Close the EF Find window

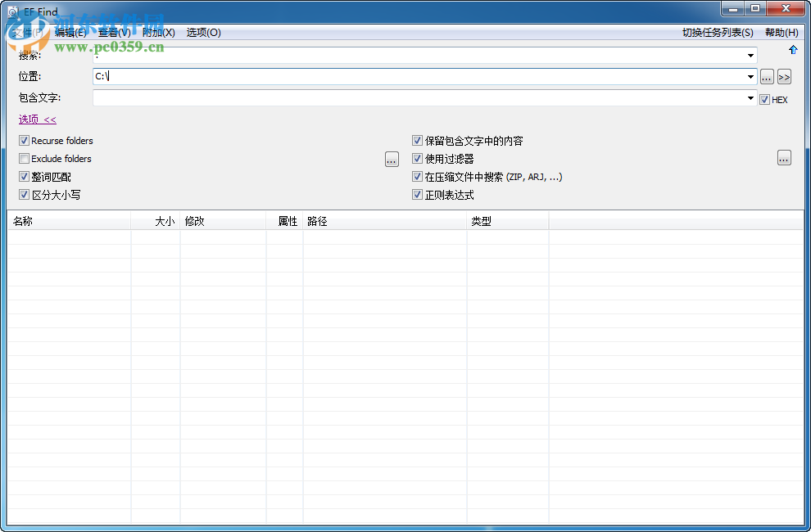click(x=786, y=9)
